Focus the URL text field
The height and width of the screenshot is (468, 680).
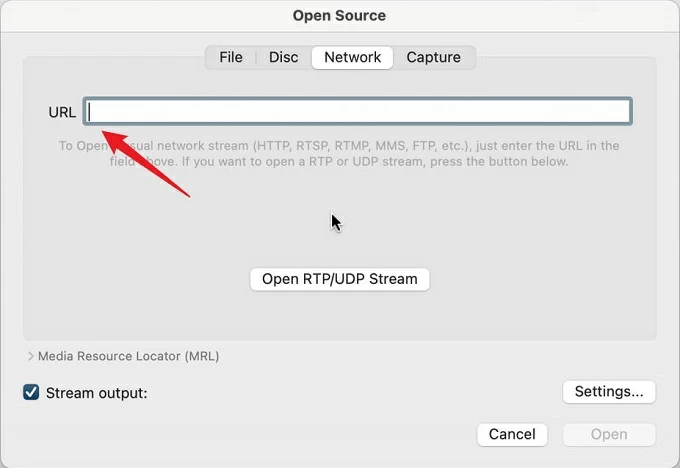tap(358, 111)
